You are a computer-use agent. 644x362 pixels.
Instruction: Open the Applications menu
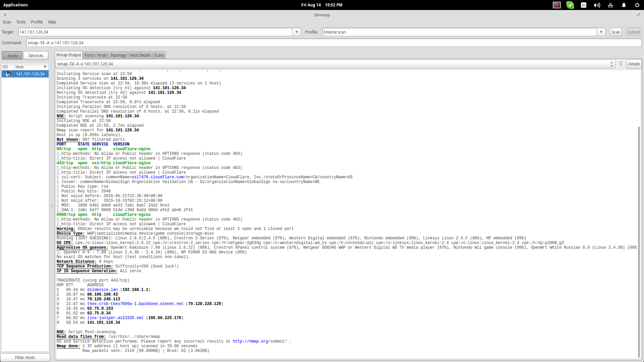15,5
